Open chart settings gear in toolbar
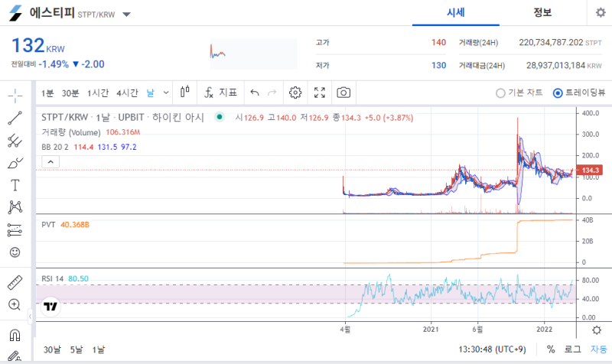Screen dimensions: 612x364 295,93
